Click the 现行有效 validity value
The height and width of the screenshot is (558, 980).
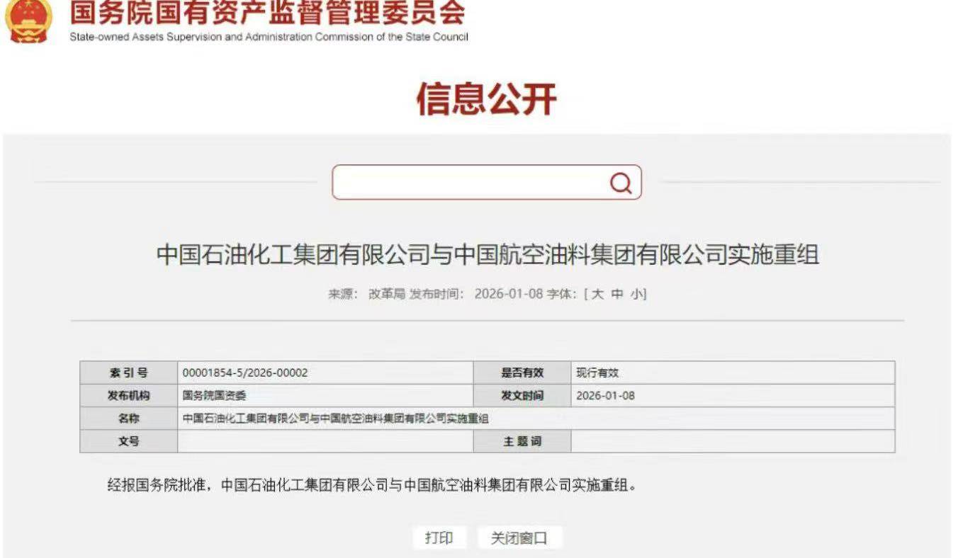click(597, 373)
